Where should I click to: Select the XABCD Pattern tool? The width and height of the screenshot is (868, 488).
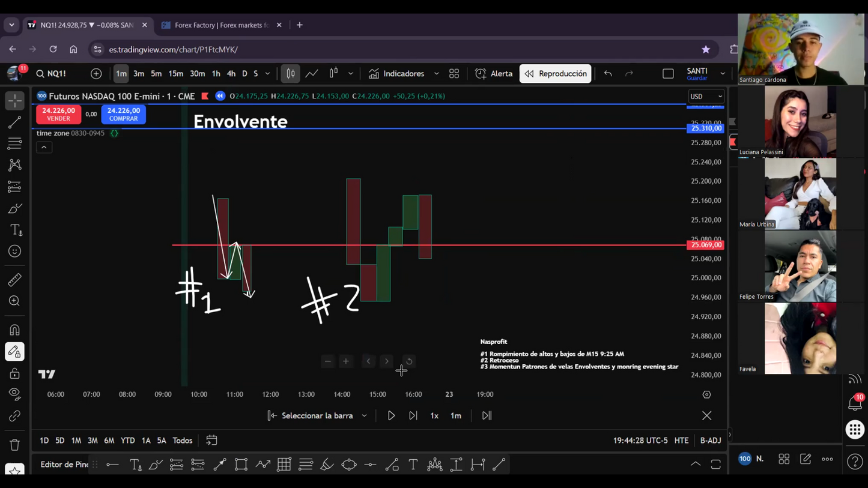tap(14, 165)
